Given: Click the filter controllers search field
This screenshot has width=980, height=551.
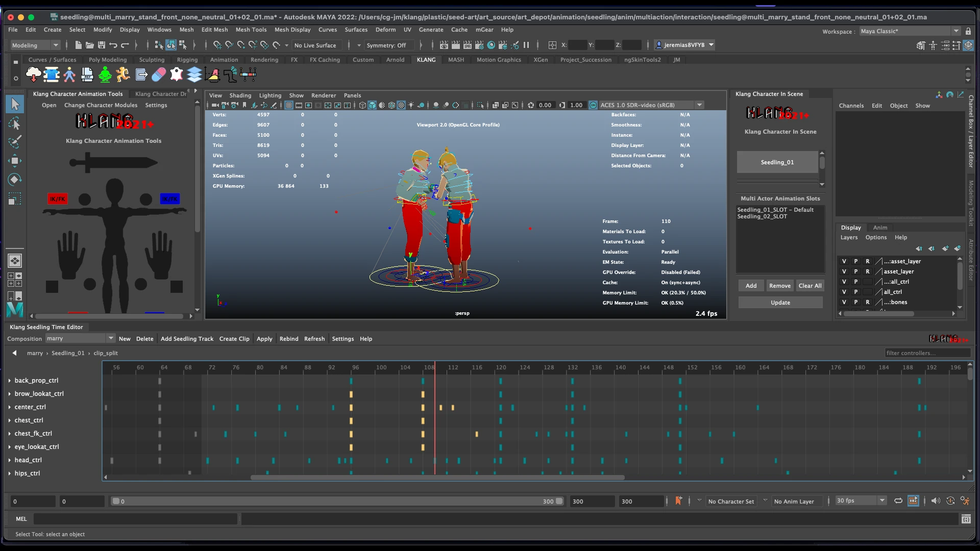Looking at the screenshot, I should pyautogui.click(x=927, y=353).
